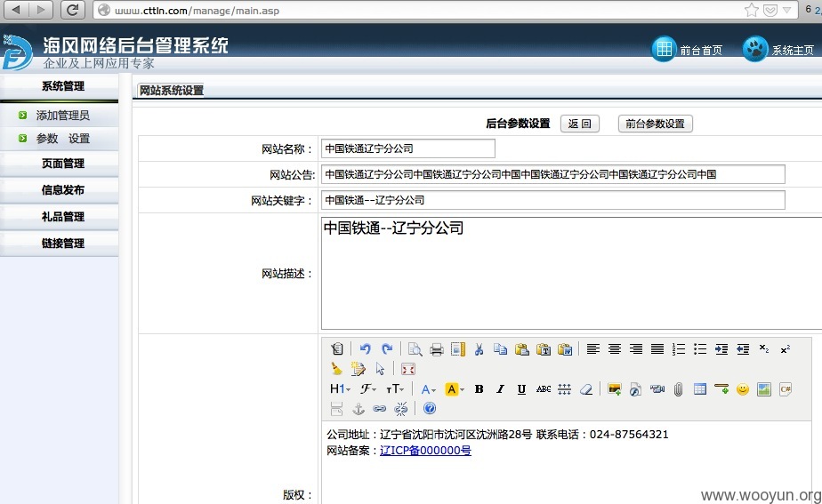Set line height in editor

(x=564, y=388)
